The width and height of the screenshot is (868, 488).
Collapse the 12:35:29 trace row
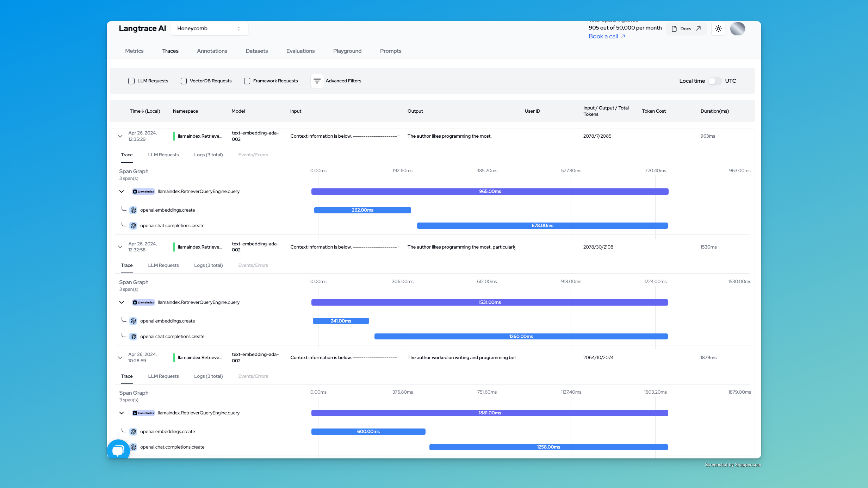click(120, 136)
